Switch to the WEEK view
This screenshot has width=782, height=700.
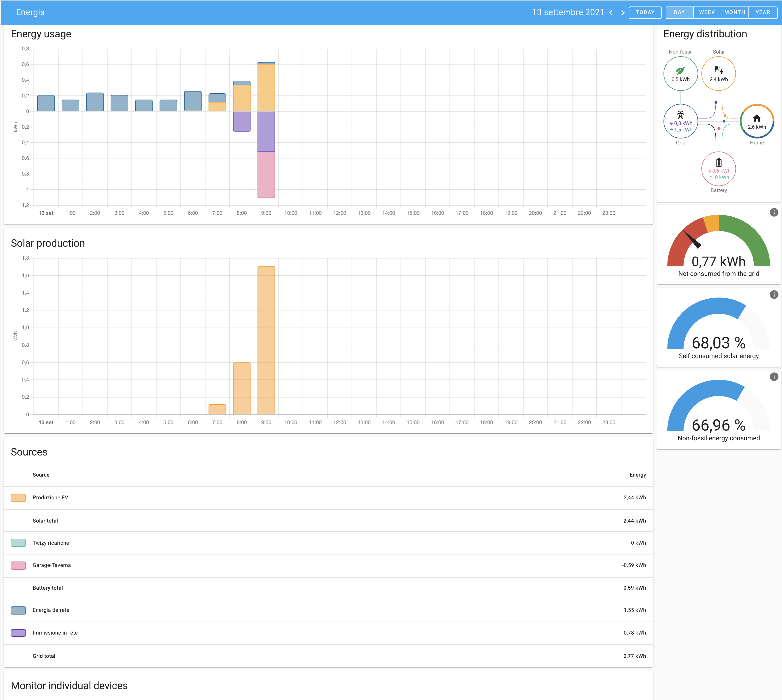707,12
